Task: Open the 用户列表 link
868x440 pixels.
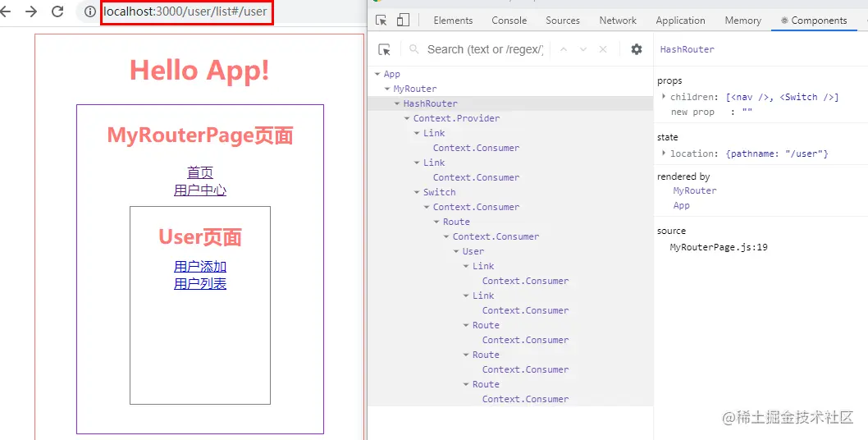Action: pos(200,284)
